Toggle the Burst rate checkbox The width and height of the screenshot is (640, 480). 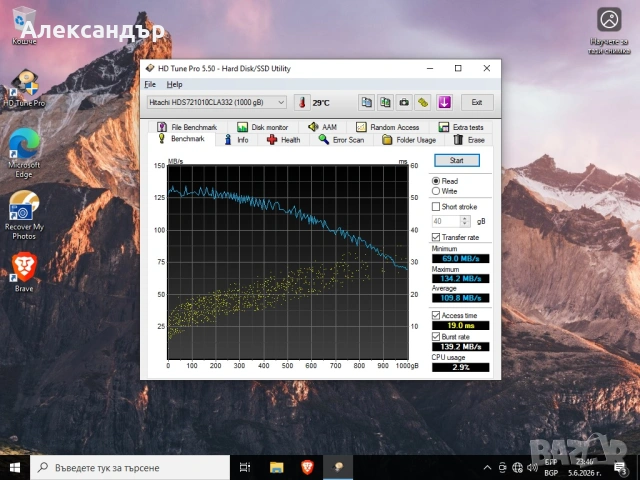click(x=436, y=337)
